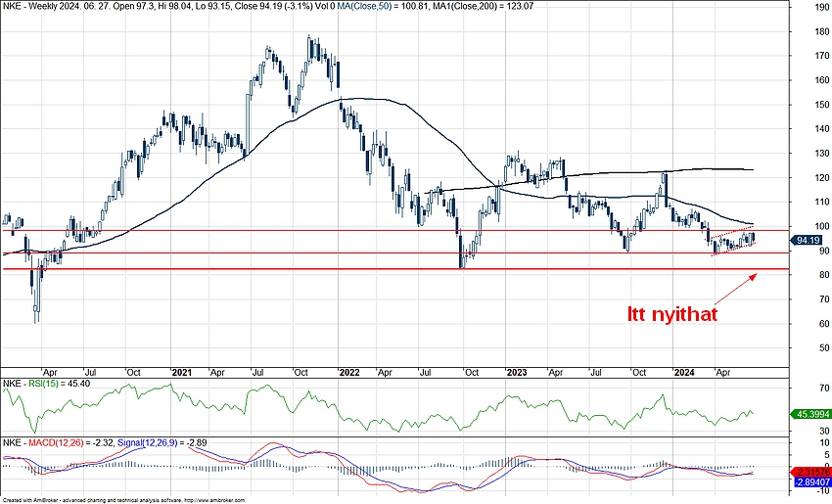Select the Signal(12,26,9) = -2.89 label
This screenshot has height=504, width=832.
162,442
